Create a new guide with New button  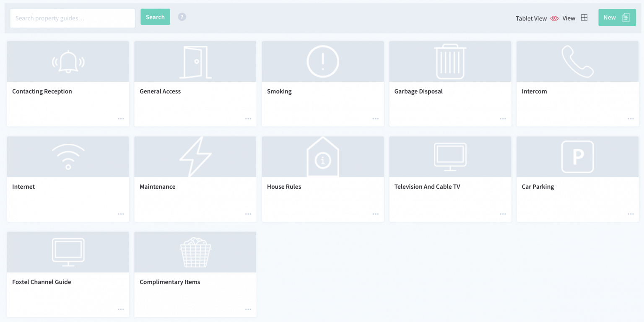click(x=617, y=18)
